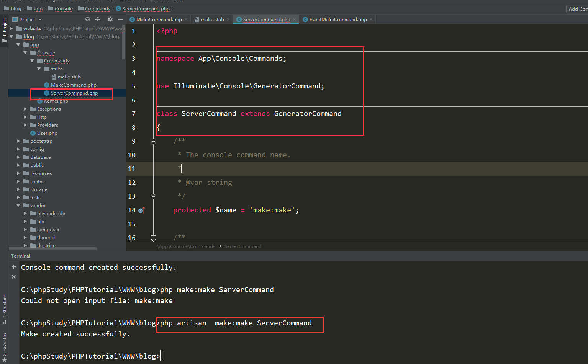Collapse all using the Project panel icon

point(98,19)
